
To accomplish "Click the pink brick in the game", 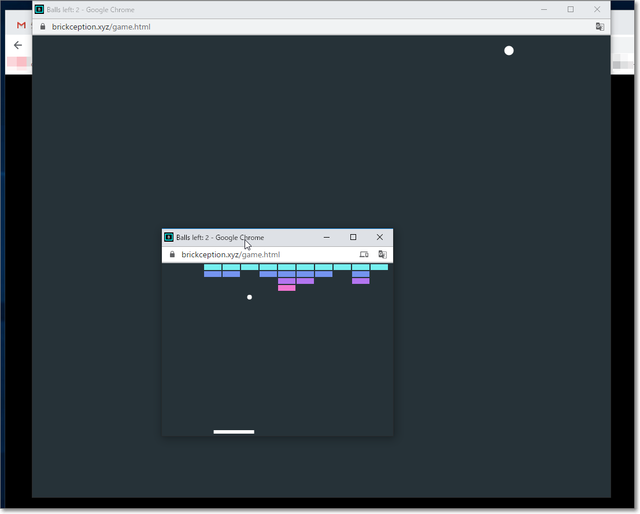I will [x=286, y=288].
